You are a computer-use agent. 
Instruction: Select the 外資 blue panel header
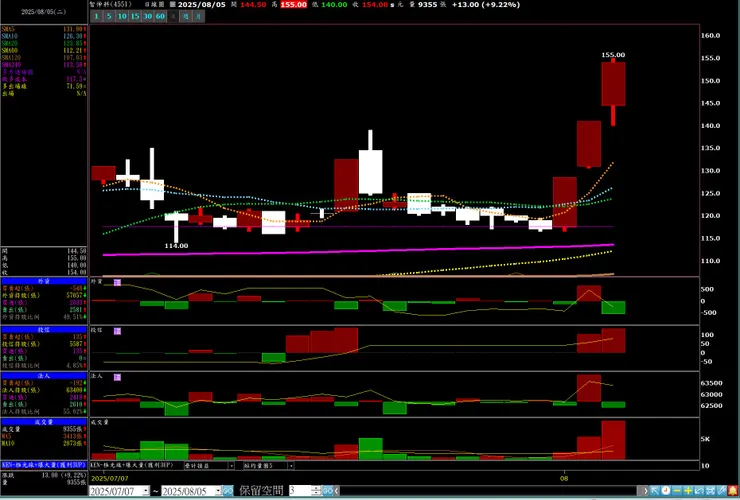tap(44, 281)
